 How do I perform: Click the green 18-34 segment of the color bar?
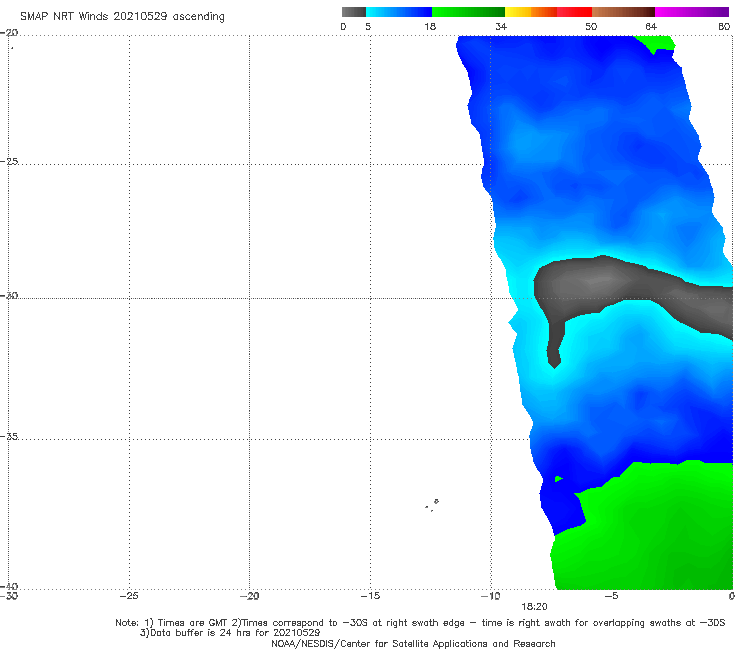[468, 12]
